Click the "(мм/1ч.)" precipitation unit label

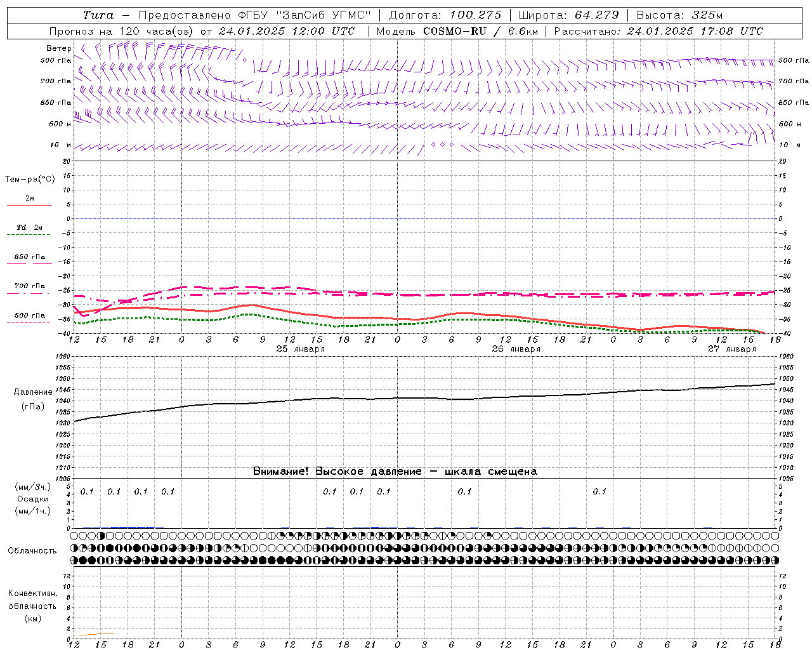pos(33,511)
